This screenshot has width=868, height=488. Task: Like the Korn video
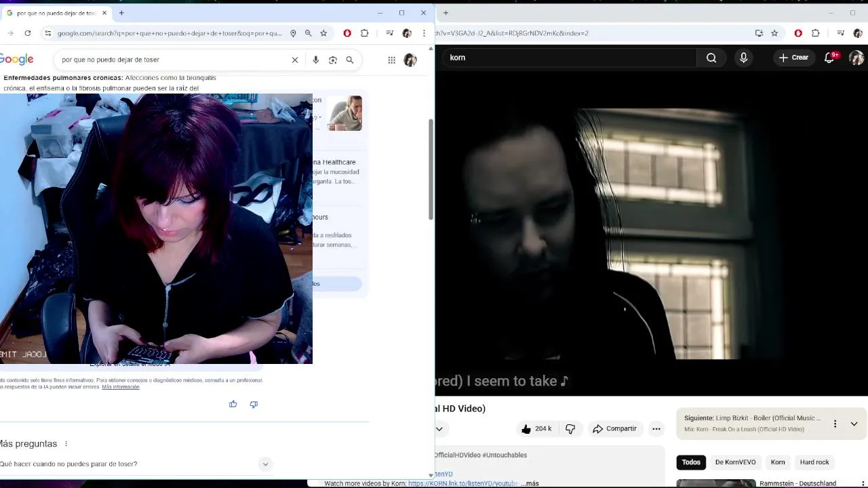click(536, 428)
